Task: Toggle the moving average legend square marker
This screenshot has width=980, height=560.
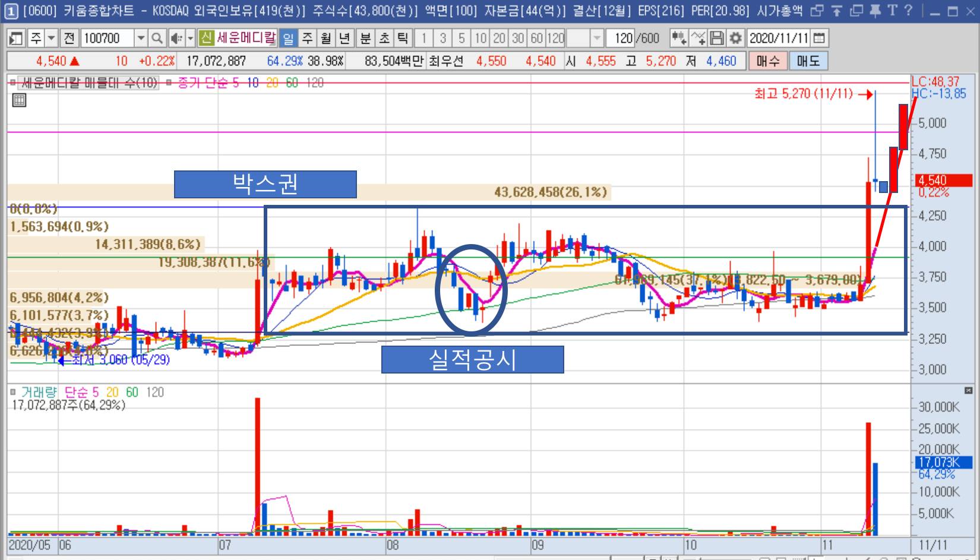Action: tap(169, 83)
